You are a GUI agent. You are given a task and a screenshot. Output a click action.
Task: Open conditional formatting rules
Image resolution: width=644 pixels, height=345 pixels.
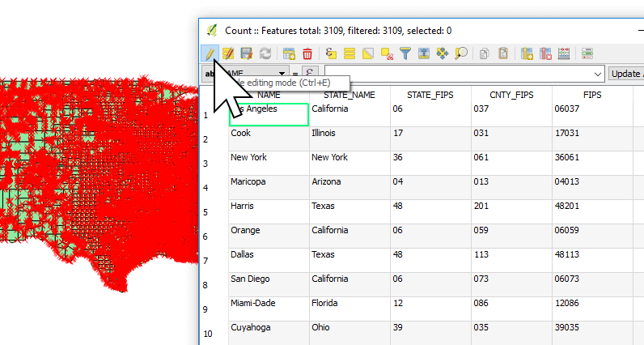pyautogui.click(x=587, y=53)
